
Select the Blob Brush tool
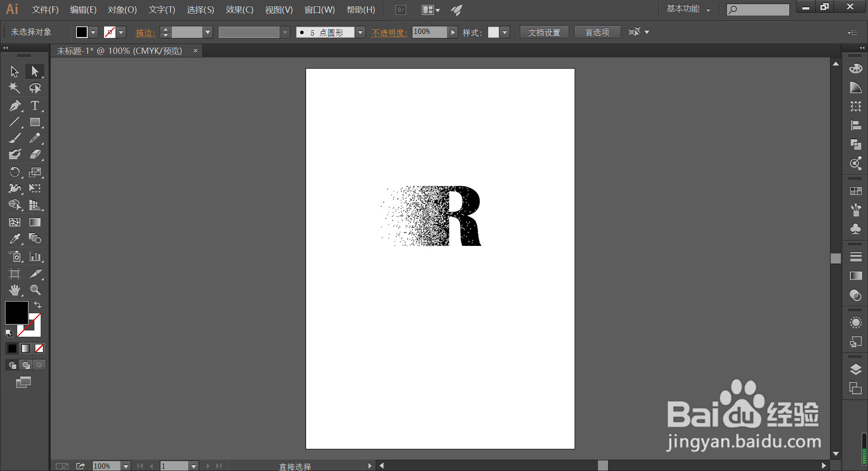[14, 155]
